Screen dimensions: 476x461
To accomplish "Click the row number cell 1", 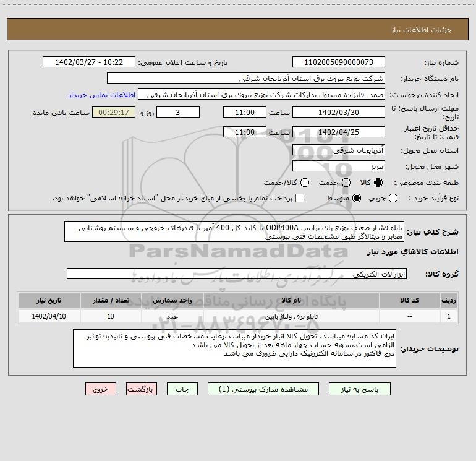I will click(449, 316).
